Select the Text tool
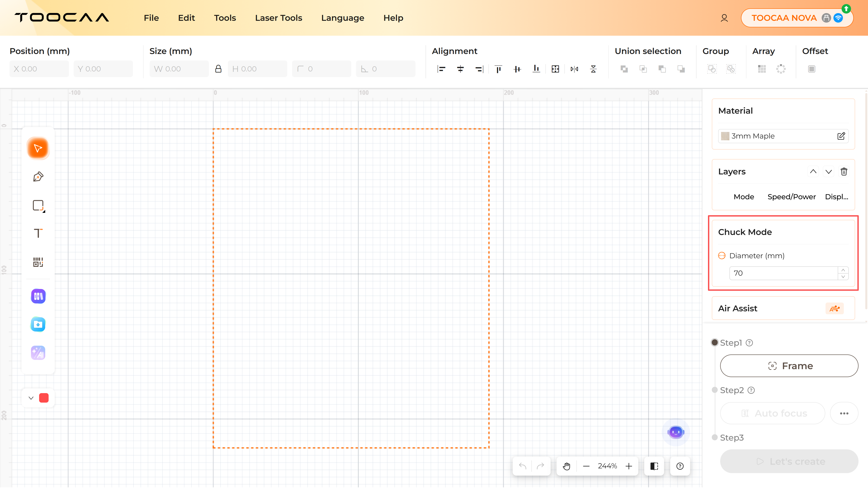 (38, 233)
